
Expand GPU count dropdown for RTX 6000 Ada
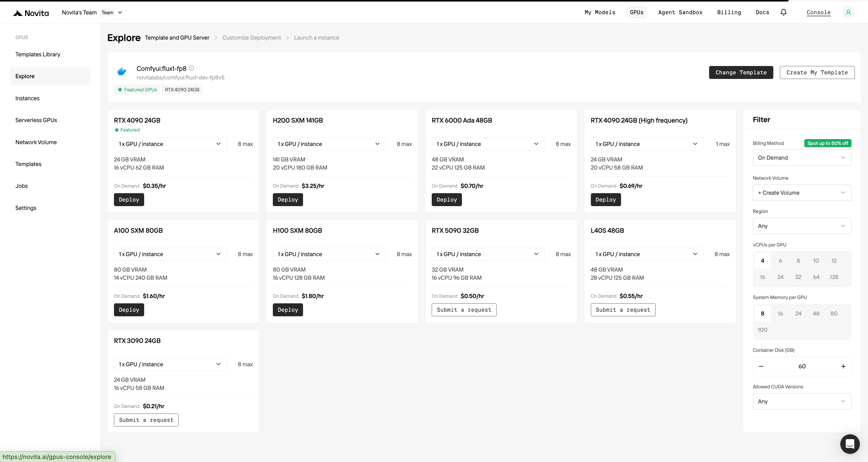click(488, 144)
